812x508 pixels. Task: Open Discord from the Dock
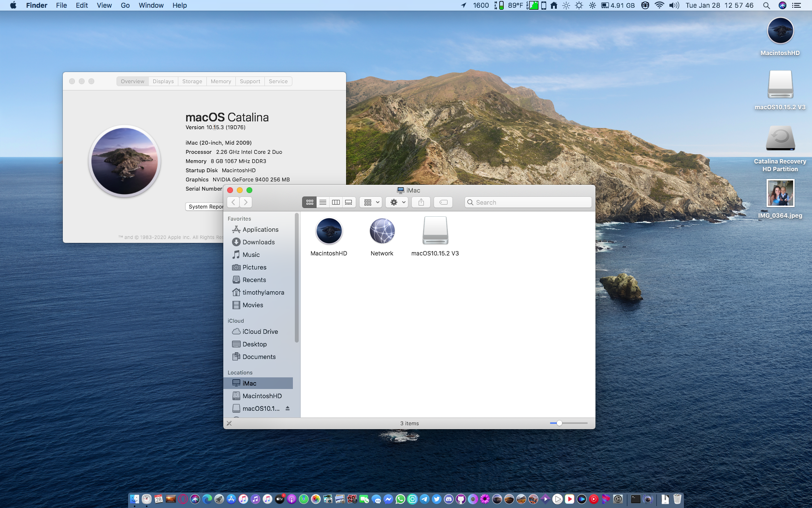click(x=449, y=499)
